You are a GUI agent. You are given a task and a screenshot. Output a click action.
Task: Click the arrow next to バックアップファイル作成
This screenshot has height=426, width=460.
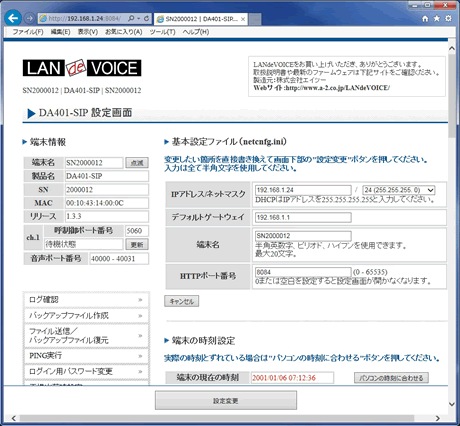pyautogui.click(x=140, y=316)
